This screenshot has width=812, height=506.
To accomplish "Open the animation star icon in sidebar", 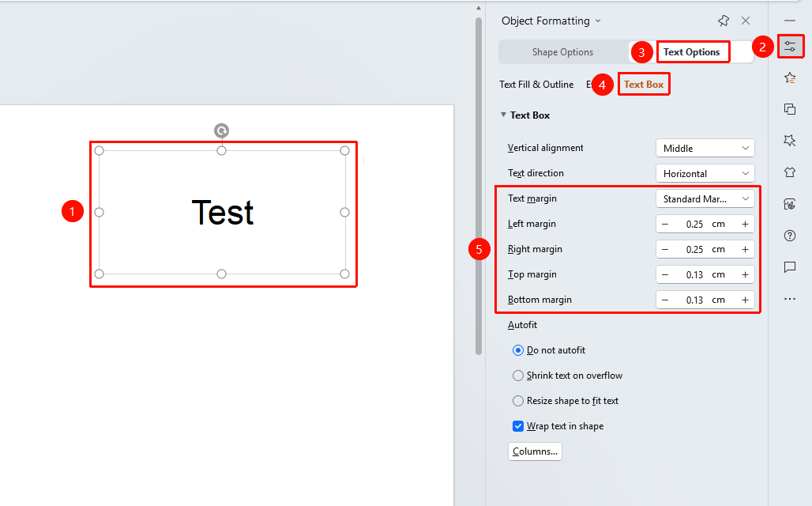I will tap(790, 77).
